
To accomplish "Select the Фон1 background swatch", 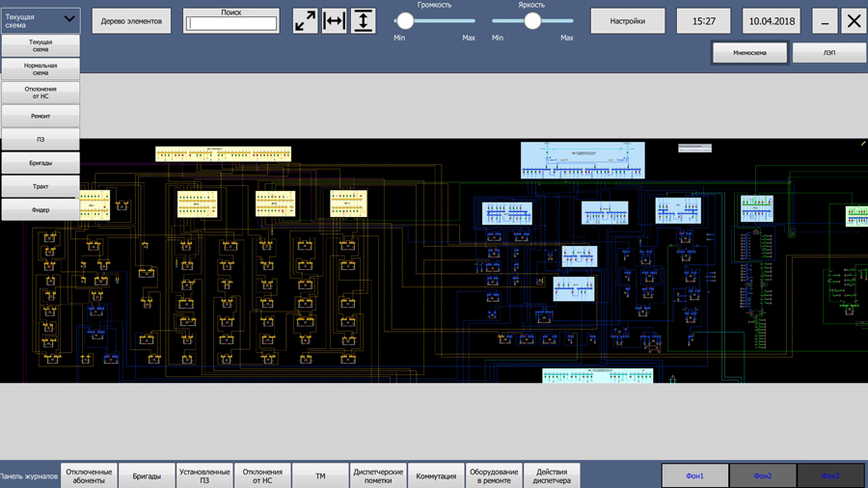I will pos(694,475).
